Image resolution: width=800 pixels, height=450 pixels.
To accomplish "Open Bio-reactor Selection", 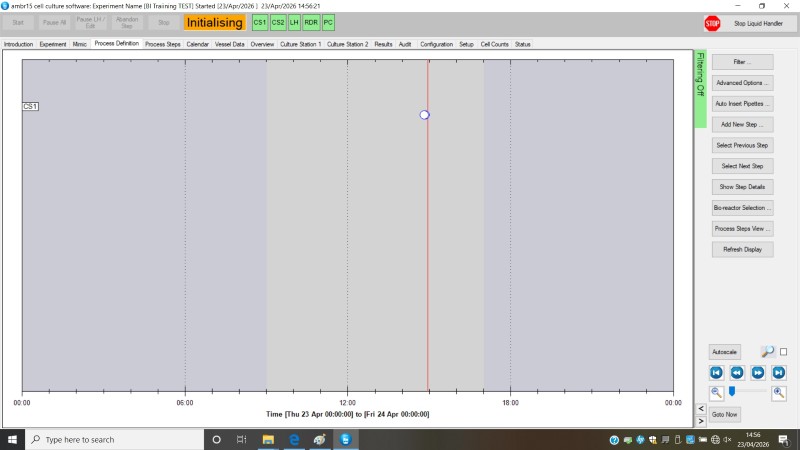I will (742, 208).
